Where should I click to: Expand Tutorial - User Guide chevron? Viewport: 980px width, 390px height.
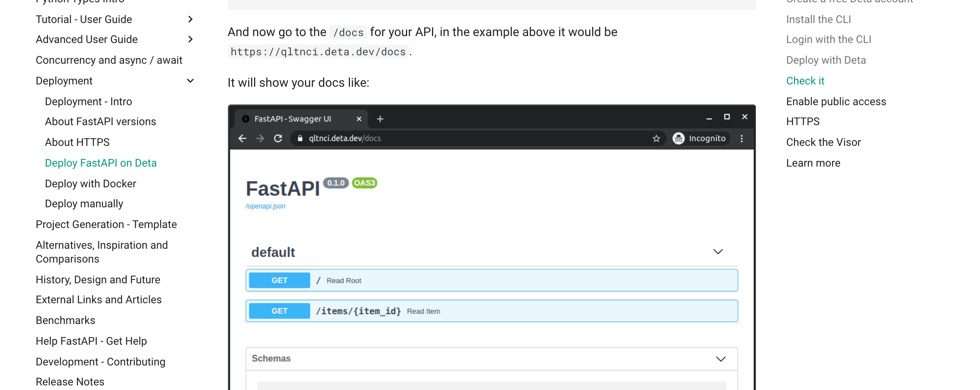190,19
